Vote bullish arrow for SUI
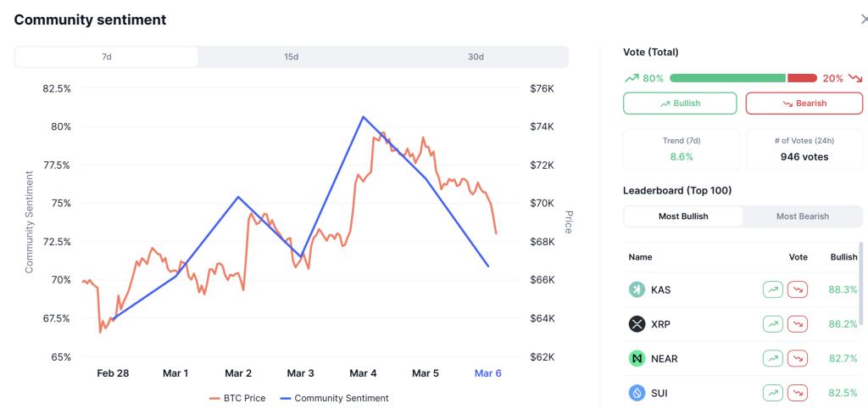Viewport: 868px width, 409px height. (x=773, y=394)
